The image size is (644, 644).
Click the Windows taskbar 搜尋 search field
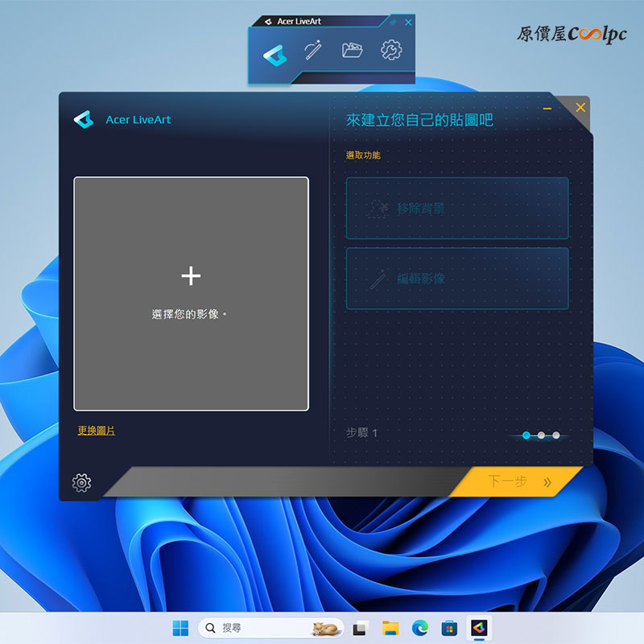(x=270, y=628)
